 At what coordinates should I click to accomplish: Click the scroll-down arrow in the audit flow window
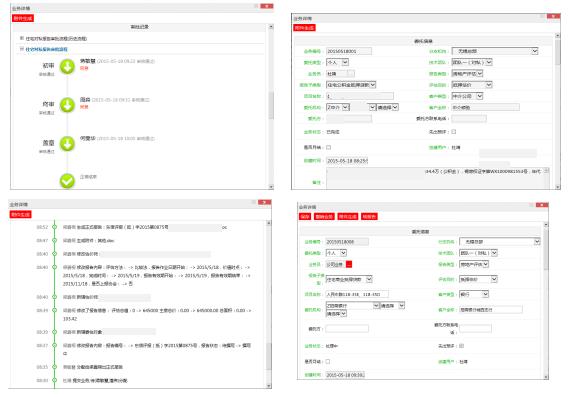[271, 187]
